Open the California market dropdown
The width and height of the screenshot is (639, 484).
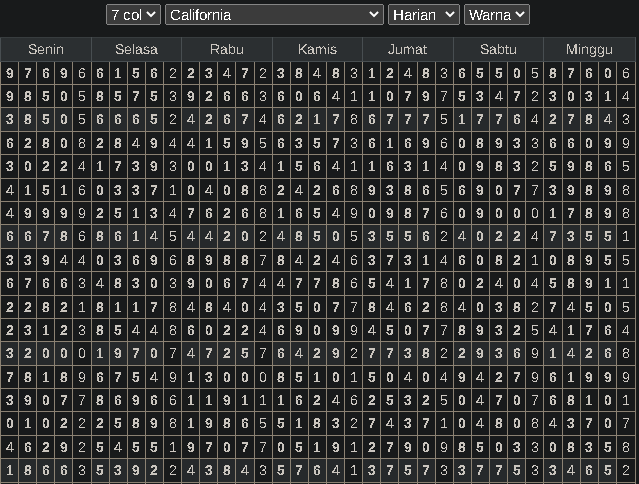pos(274,15)
